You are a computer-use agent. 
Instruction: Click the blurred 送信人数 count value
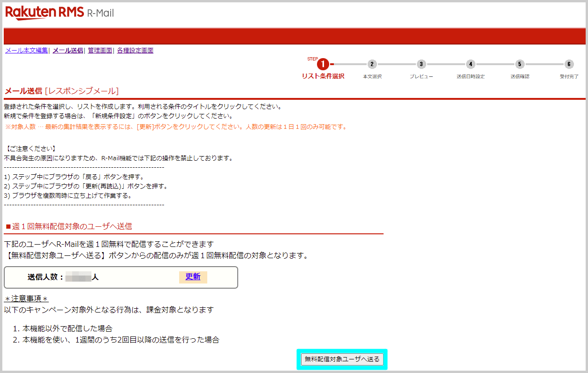(x=78, y=277)
